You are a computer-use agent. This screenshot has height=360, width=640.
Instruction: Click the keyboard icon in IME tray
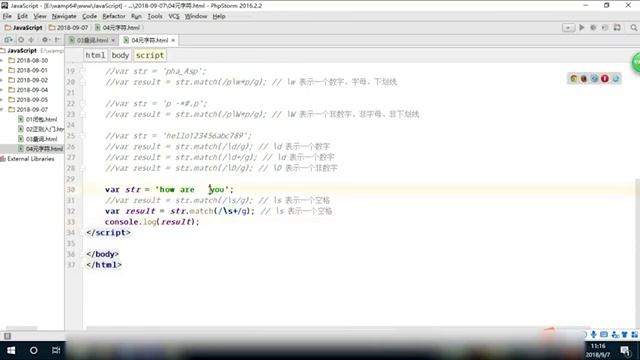tap(604, 334)
